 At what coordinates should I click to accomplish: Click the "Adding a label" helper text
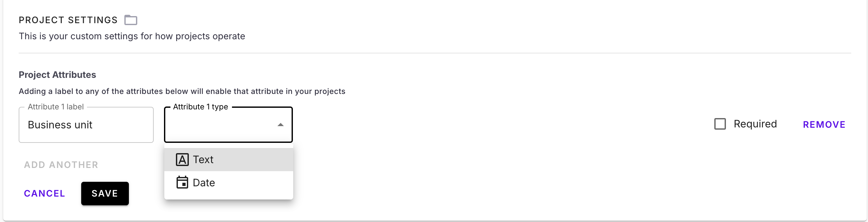[182, 91]
